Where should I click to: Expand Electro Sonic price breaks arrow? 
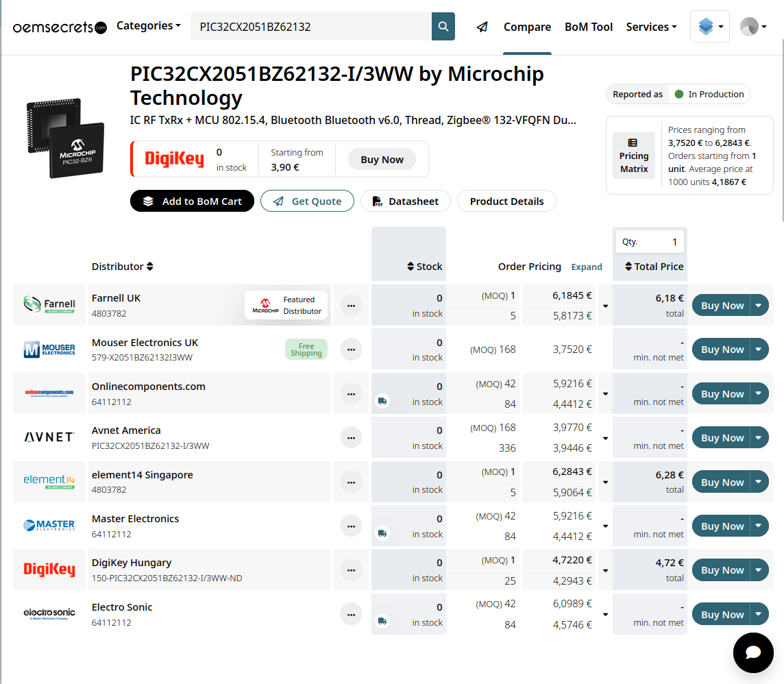pyautogui.click(x=605, y=615)
